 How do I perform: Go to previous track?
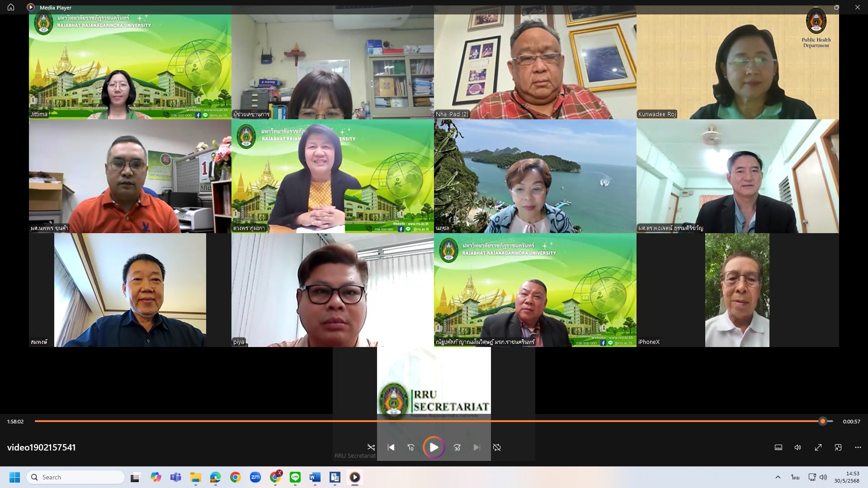click(x=391, y=447)
